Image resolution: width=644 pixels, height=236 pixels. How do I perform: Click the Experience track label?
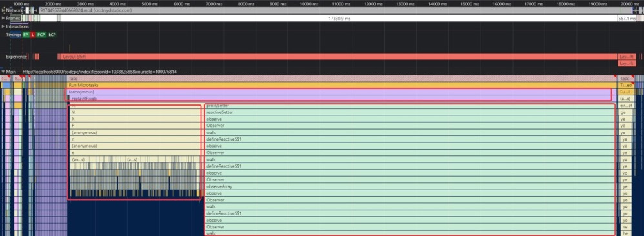pos(16,57)
